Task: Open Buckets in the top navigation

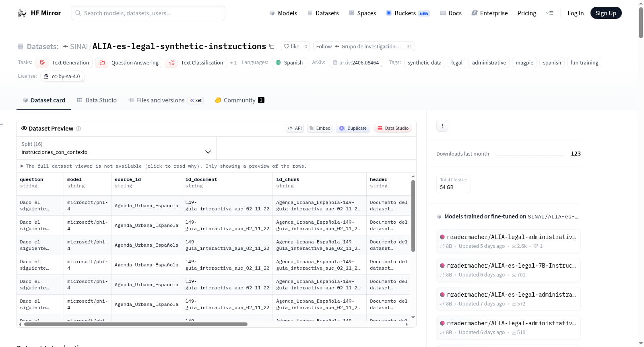Action: pyautogui.click(x=408, y=13)
